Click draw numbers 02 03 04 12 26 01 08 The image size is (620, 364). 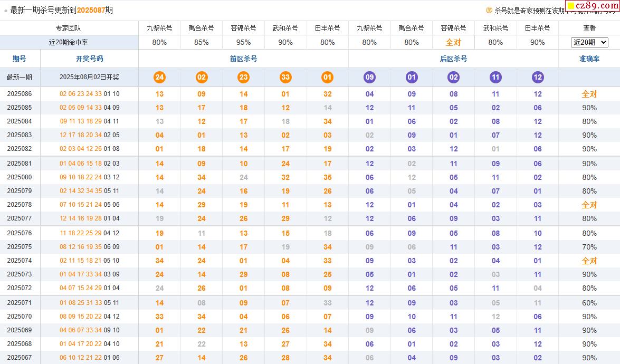(x=89, y=149)
